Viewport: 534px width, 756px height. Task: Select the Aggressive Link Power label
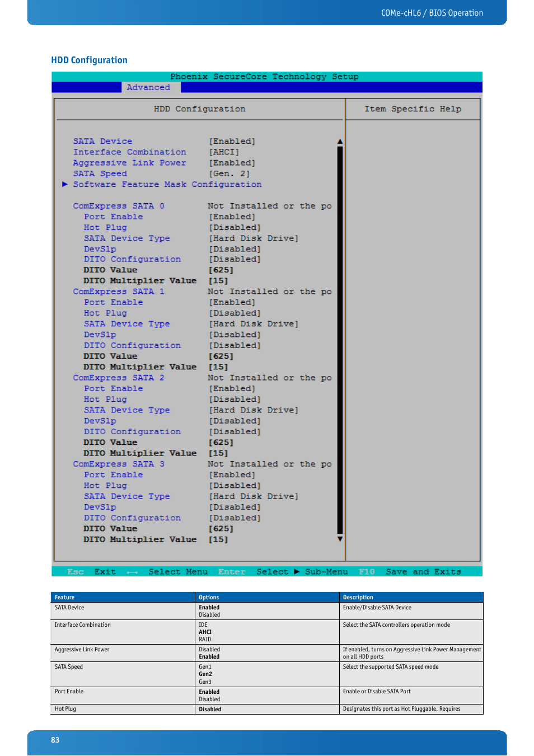[129, 162]
